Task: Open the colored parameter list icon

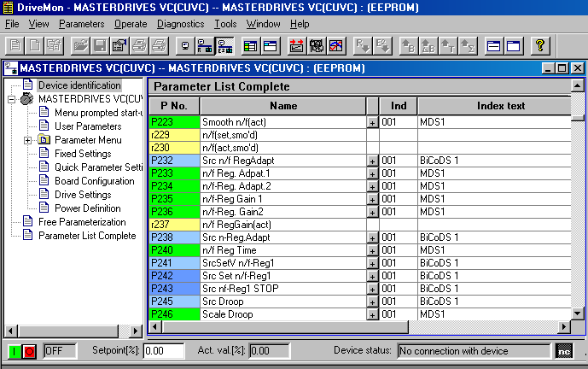Action: coord(251,46)
